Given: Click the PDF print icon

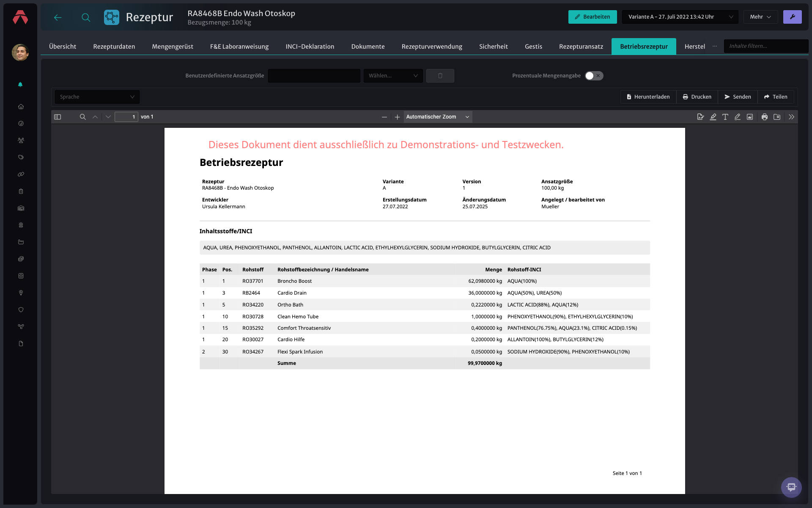Looking at the screenshot, I should (x=764, y=117).
